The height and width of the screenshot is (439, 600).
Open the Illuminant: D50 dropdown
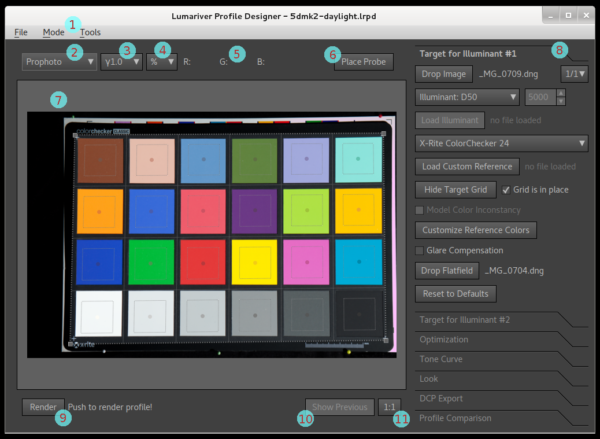[467, 97]
